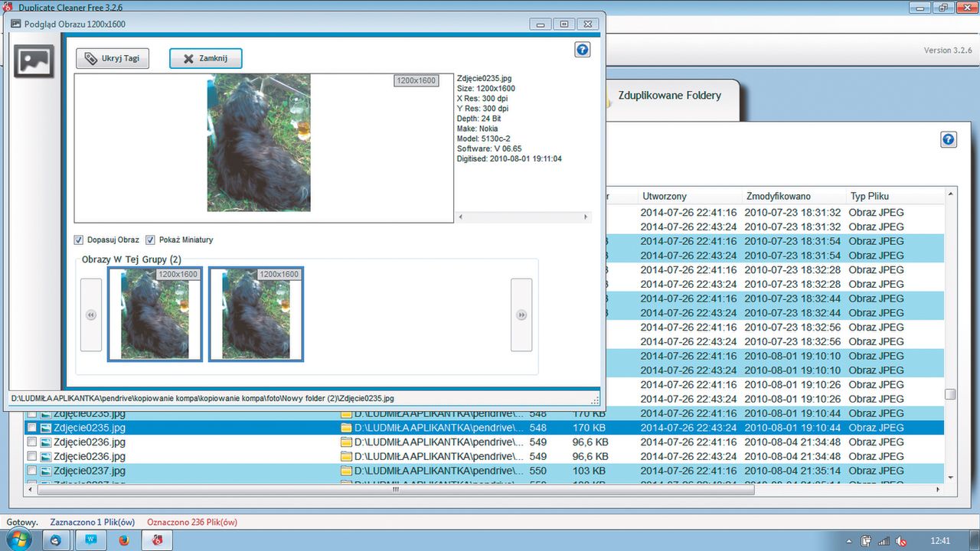Open the muted volume tray icon
This screenshot has width=980, height=551.
tap(902, 540)
